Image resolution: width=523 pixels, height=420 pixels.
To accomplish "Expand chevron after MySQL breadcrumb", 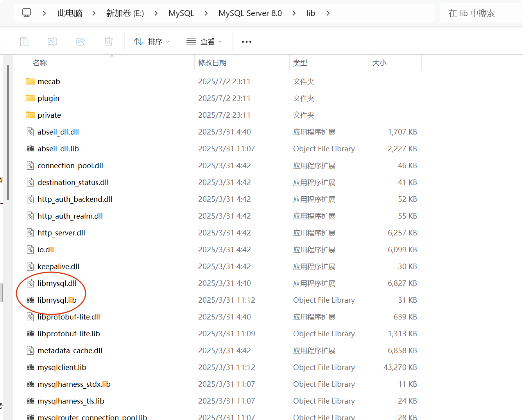I will point(206,13).
